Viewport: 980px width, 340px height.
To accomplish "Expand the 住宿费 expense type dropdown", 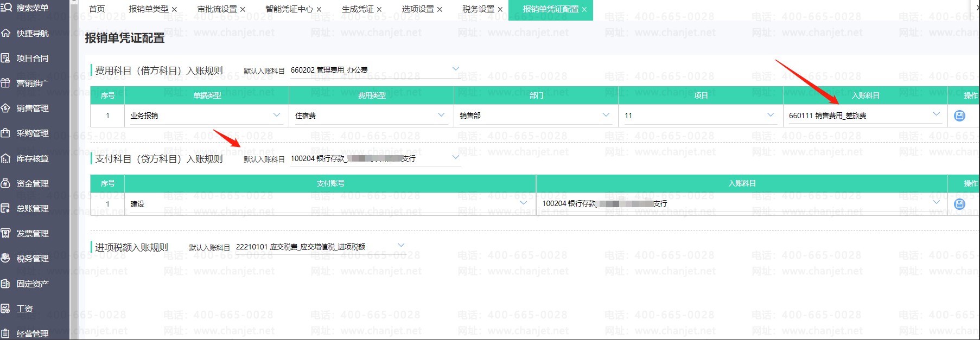I will point(371,116).
